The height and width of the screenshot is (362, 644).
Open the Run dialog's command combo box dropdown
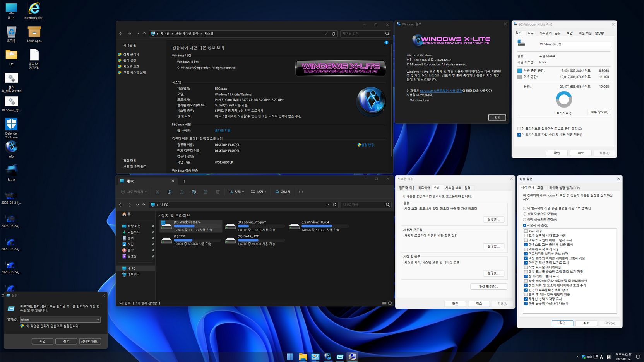coord(98,320)
